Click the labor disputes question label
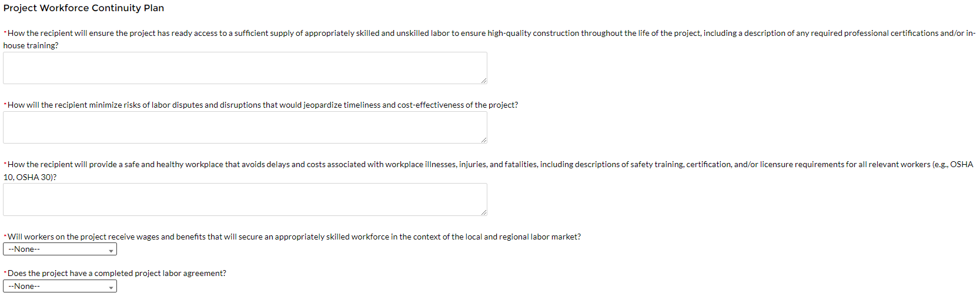The image size is (980, 296). [263, 105]
